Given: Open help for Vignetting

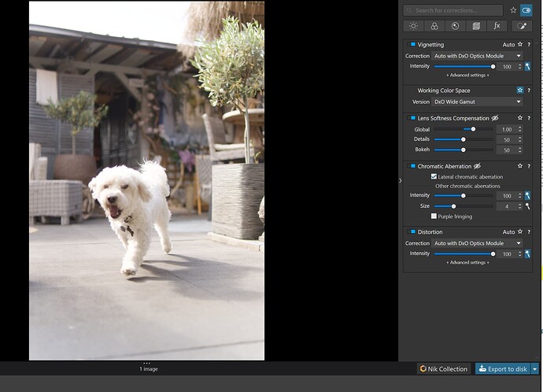Looking at the screenshot, I should pyautogui.click(x=529, y=45).
